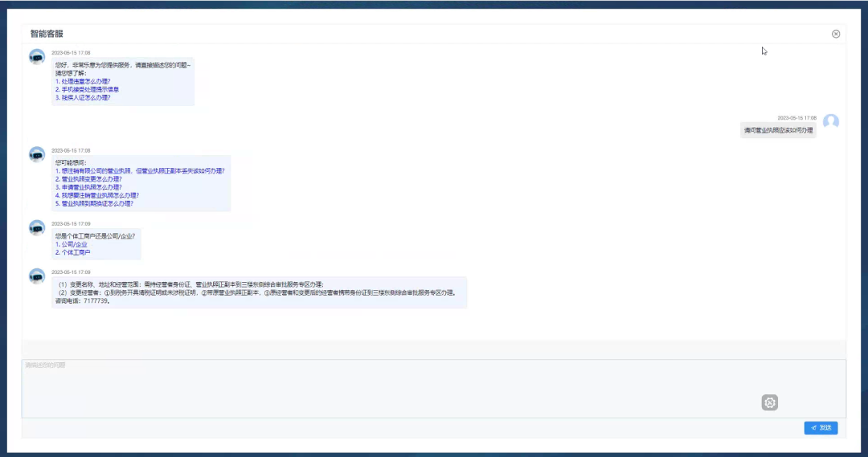Select question '1. 想注销有限公司的营业执照...'
Screen dimensions: 868x457
pos(140,171)
